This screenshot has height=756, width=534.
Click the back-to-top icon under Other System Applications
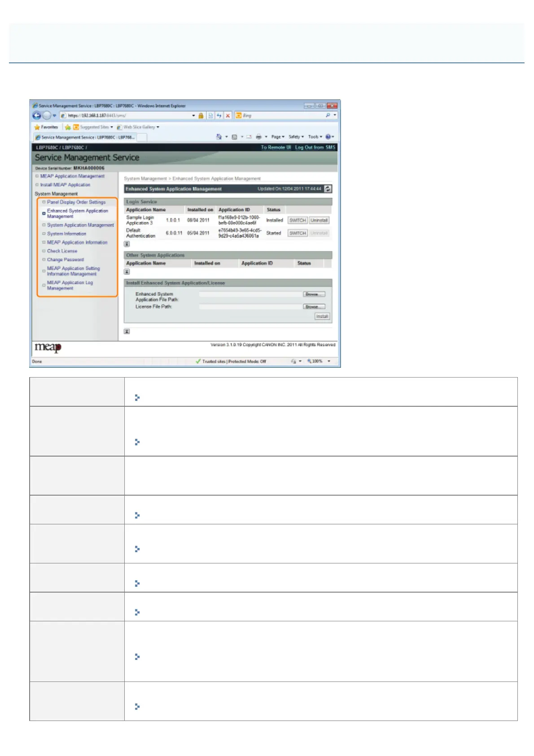point(127,272)
